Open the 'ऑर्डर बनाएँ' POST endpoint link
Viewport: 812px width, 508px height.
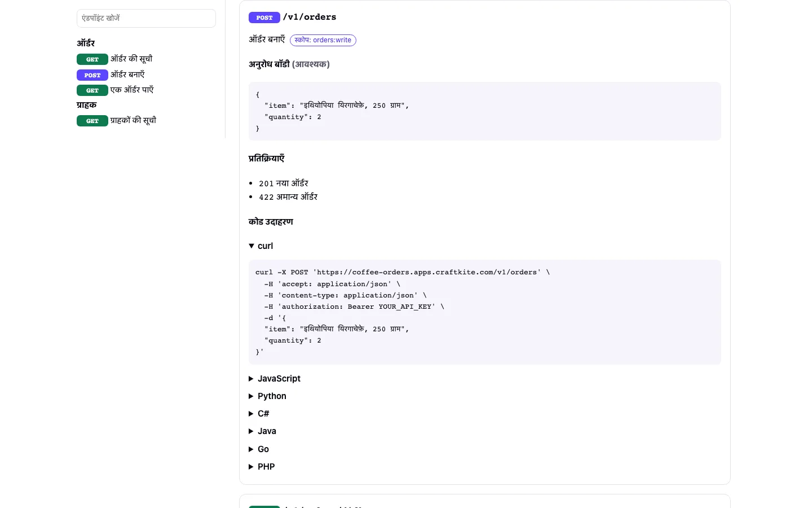(x=111, y=75)
